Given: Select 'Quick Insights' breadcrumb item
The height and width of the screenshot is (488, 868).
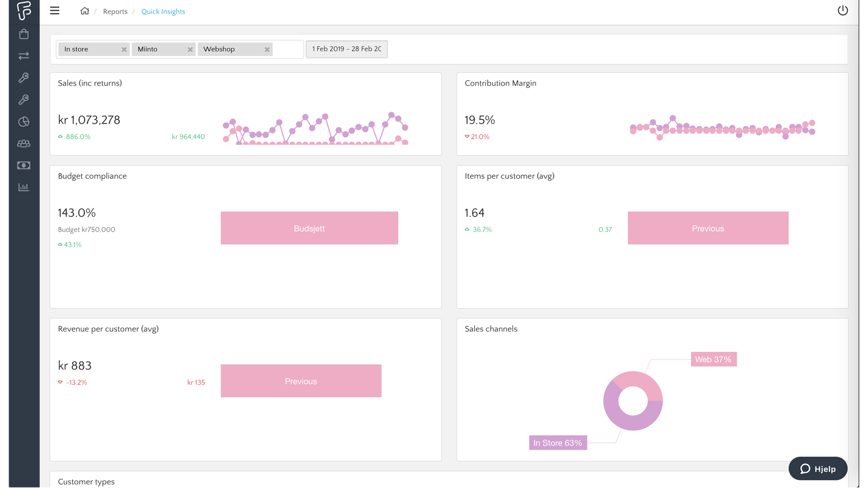Looking at the screenshot, I should click(x=163, y=11).
